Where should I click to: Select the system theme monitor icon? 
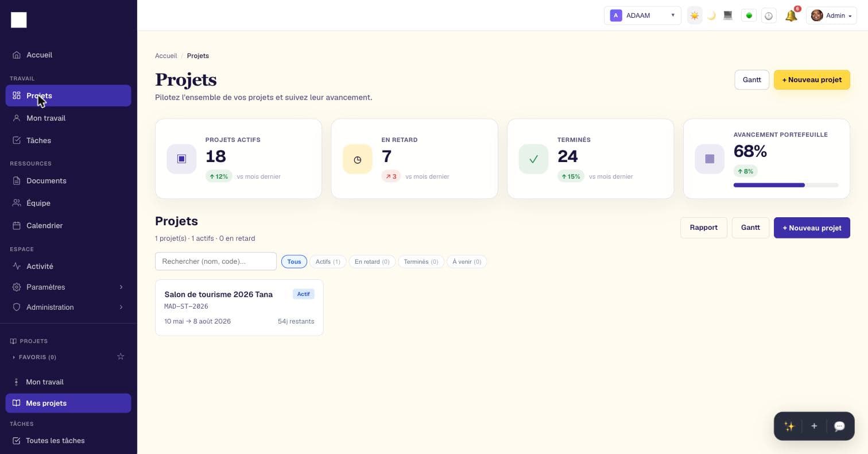coord(728,16)
